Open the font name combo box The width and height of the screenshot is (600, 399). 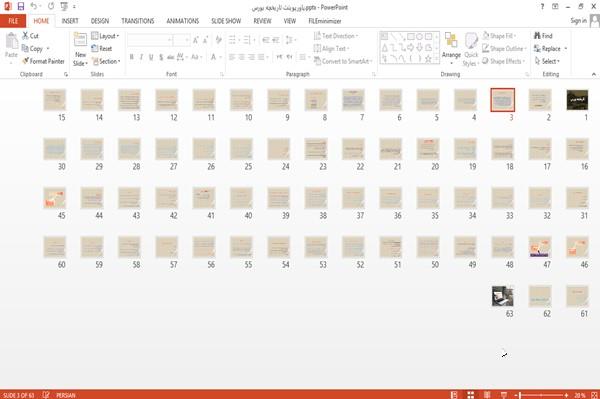(150, 40)
